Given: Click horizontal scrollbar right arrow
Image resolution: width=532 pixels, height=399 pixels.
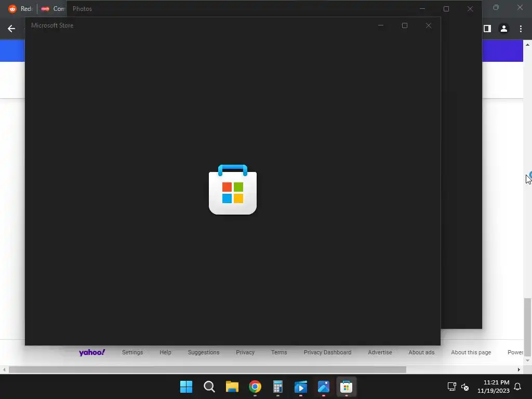Looking at the screenshot, I should [x=519, y=369].
